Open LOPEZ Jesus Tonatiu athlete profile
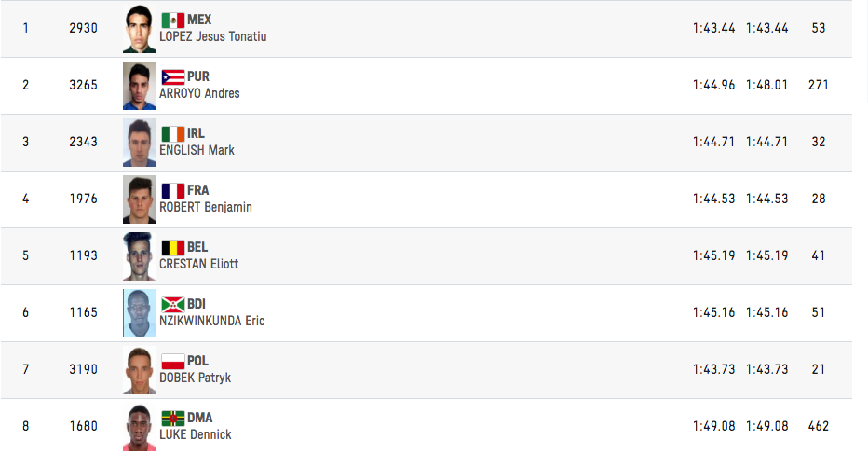 tap(213, 36)
